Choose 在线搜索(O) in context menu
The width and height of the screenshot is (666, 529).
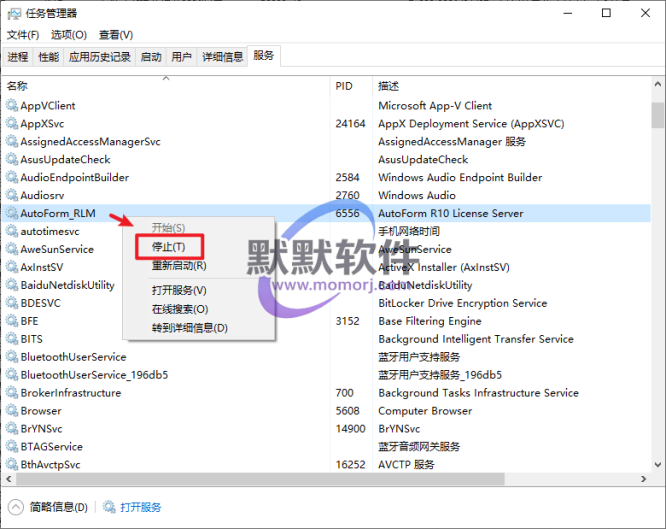pos(180,309)
